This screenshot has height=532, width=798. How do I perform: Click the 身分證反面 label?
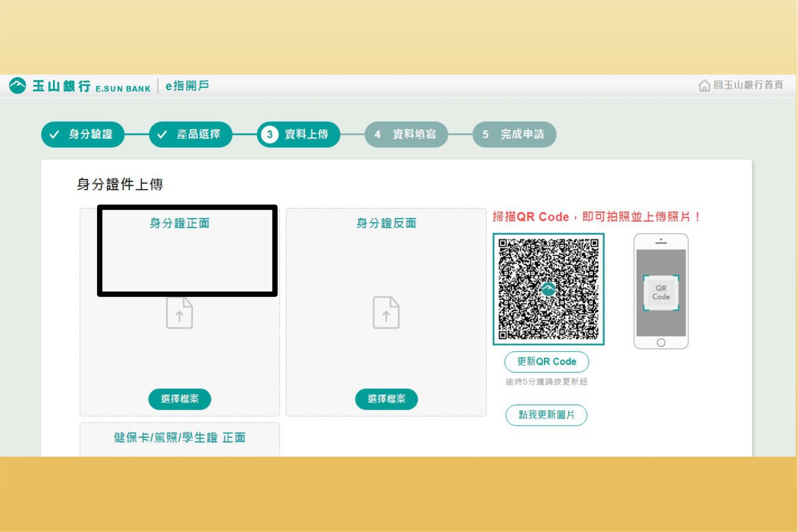point(386,223)
